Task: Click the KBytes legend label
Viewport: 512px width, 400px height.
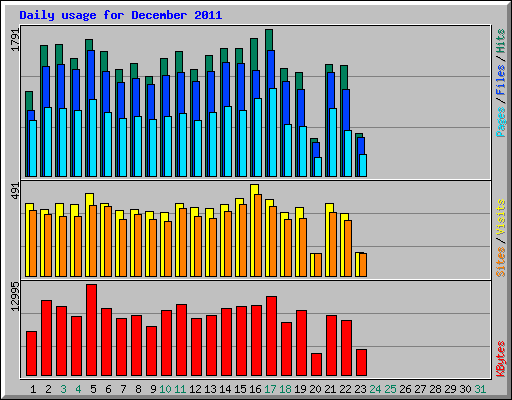Action: pos(500,359)
